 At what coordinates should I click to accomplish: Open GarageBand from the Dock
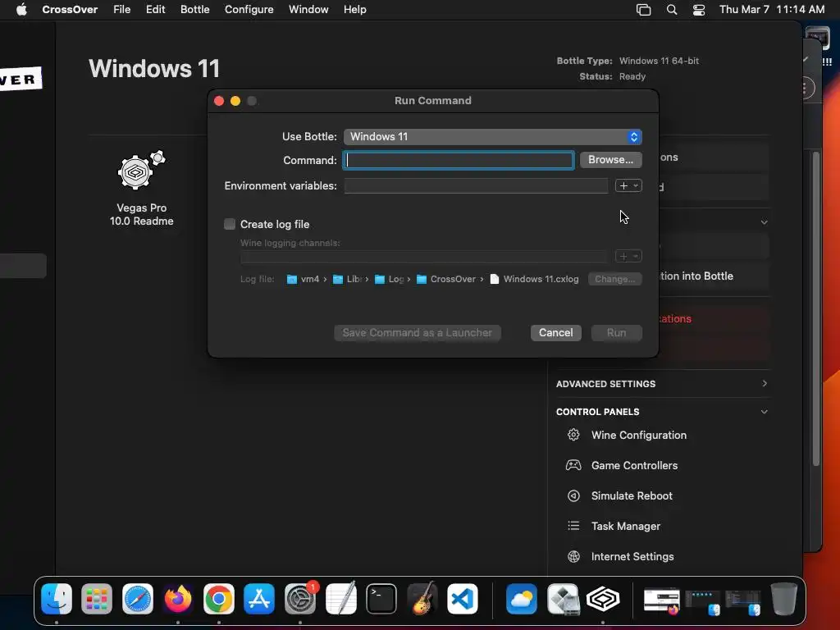coord(422,598)
